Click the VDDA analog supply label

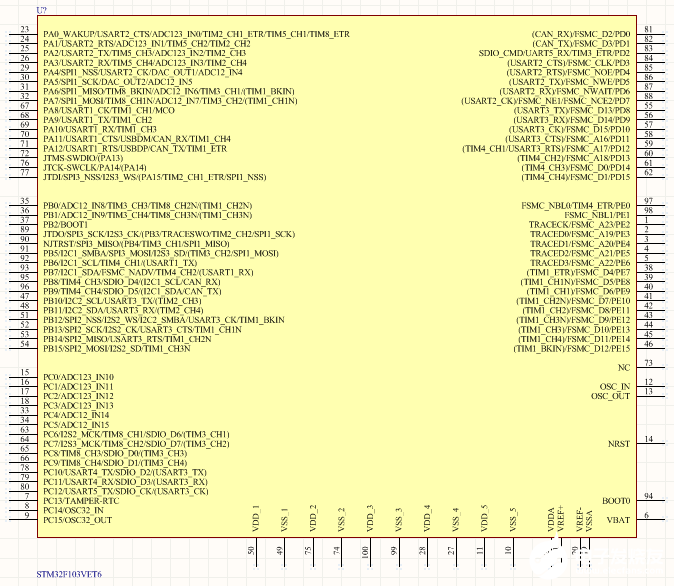[x=551, y=520]
